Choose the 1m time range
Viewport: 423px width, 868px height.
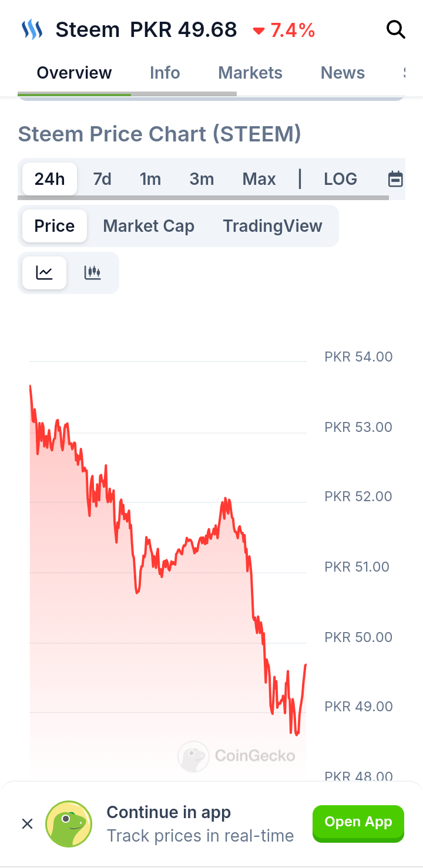[150, 179]
